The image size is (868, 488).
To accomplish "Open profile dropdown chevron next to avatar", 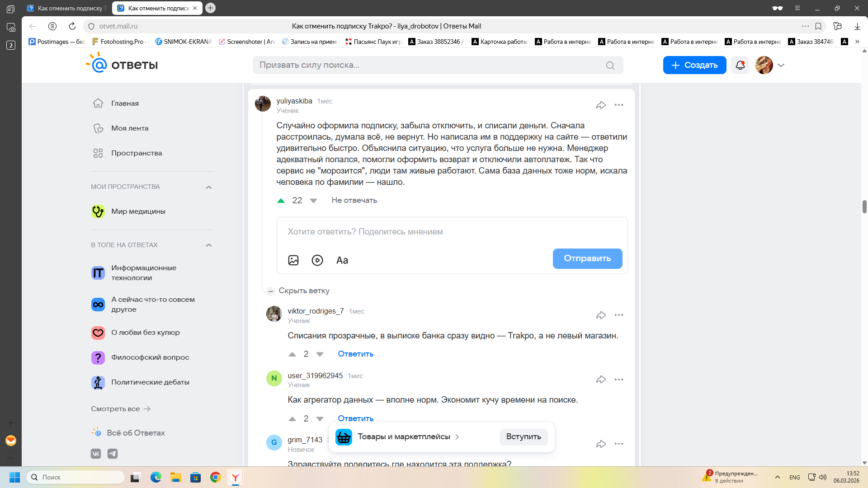I will 781,65.
